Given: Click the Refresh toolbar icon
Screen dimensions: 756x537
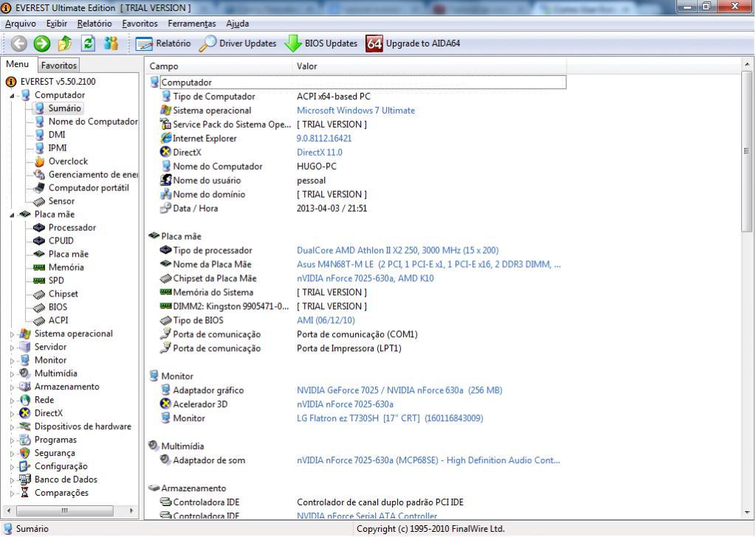Looking at the screenshot, I should [88, 44].
